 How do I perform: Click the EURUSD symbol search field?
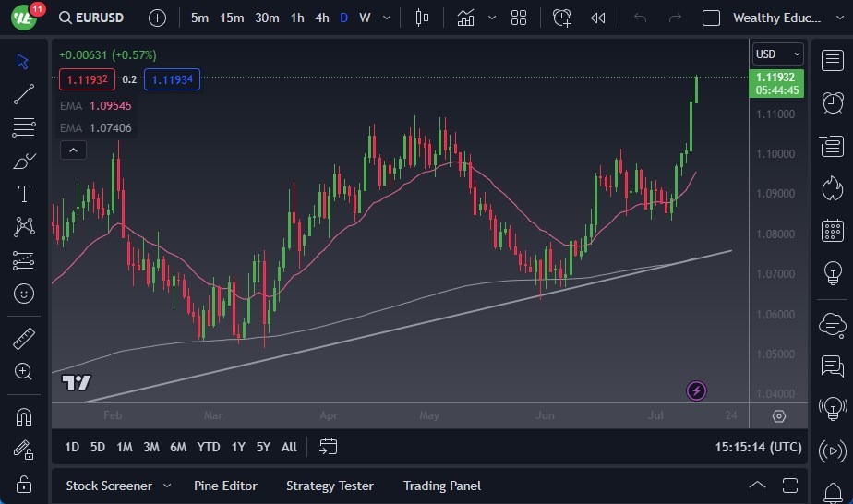tap(91, 18)
